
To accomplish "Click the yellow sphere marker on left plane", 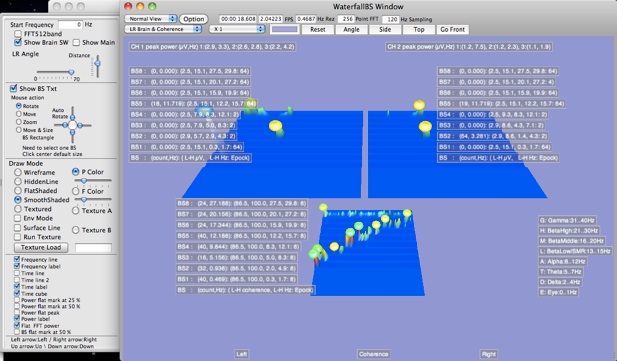I will coord(275,126).
